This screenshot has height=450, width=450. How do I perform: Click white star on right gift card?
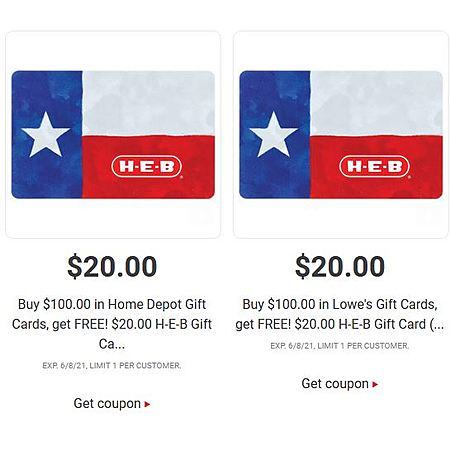[274, 135]
